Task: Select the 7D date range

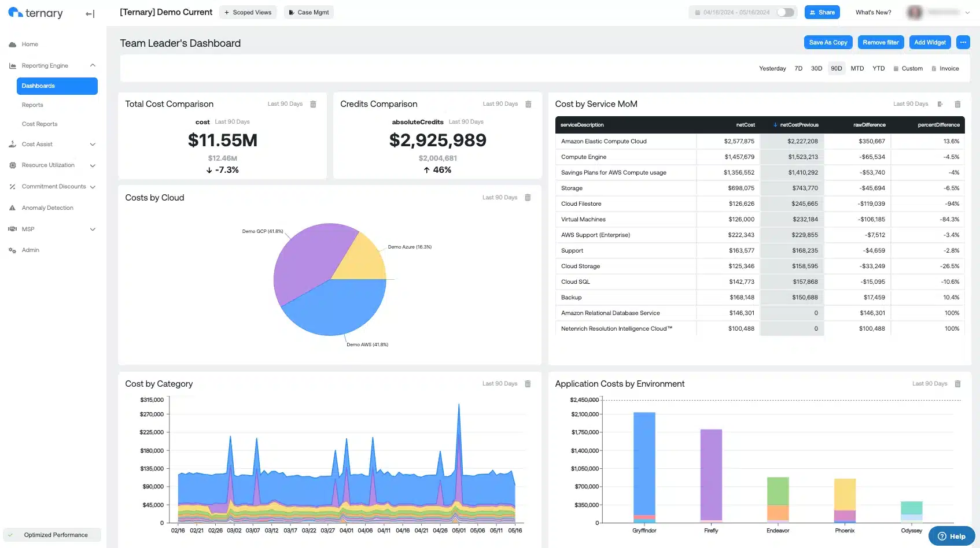Action: 798,69
